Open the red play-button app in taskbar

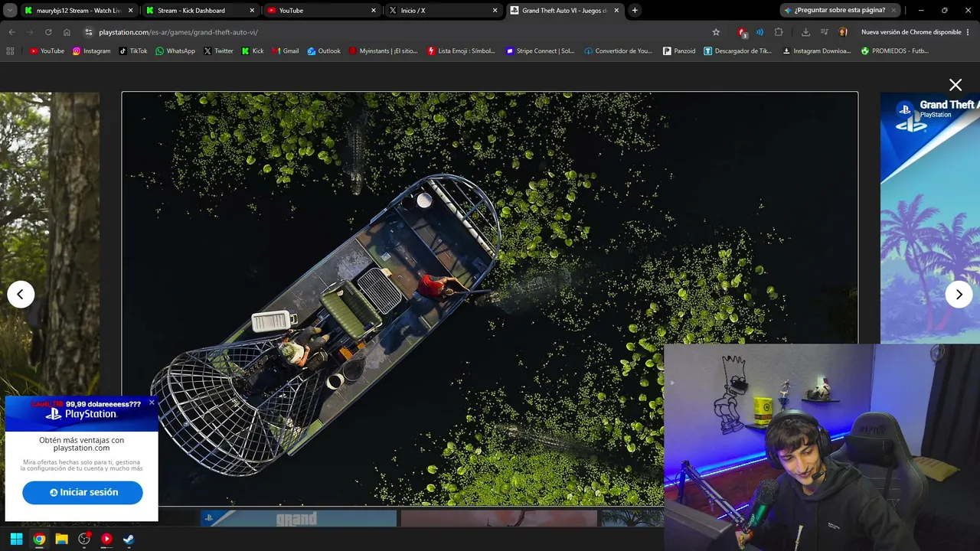pyautogui.click(x=106, y=539)
